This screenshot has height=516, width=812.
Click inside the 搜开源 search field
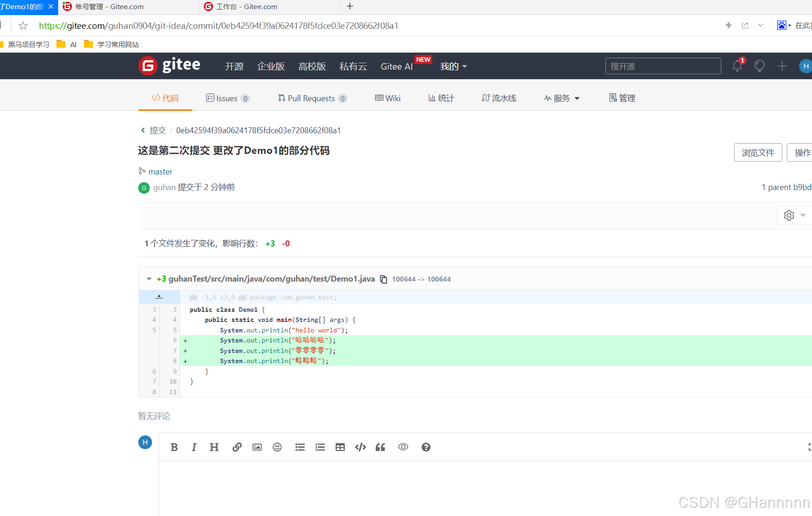[663, 66]
